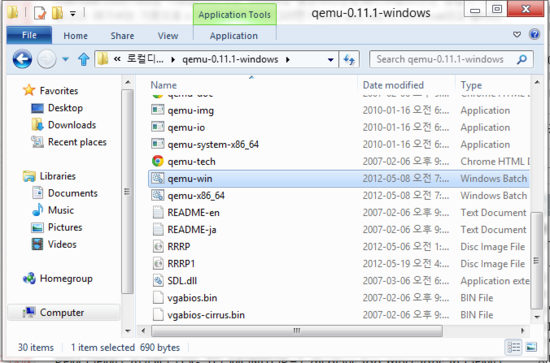Image resolution: width=550 pixels, height=363 pixels.
Task: Open Videos library
Action: pos(62,244)
